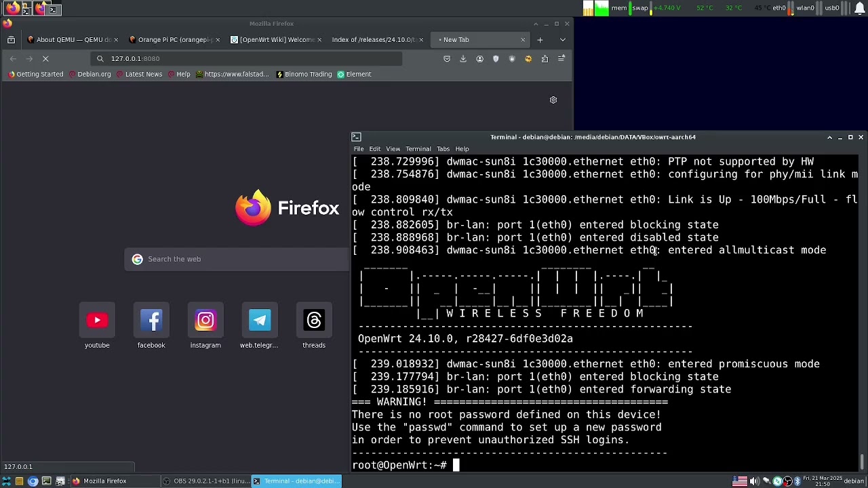Open the orange extension icon in toolbar
The width and height of the screenshot is (868, 488).
click(528, 59)
